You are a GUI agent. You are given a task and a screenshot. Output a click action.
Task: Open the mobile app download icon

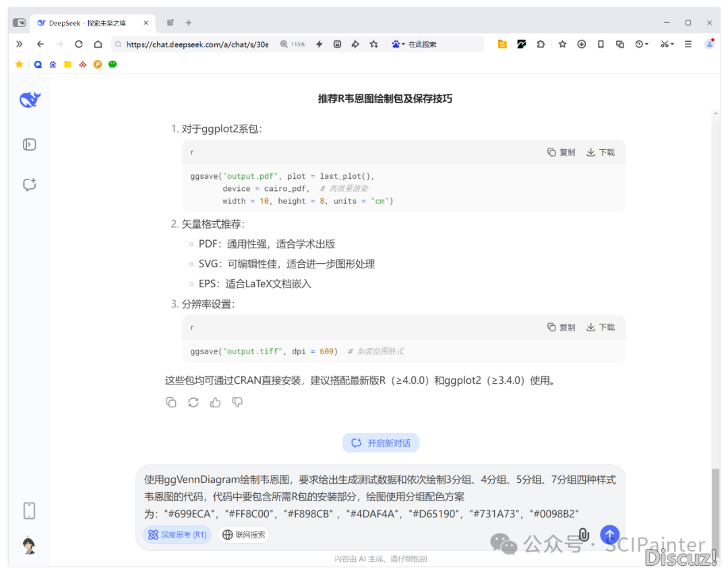coord(29,511)
